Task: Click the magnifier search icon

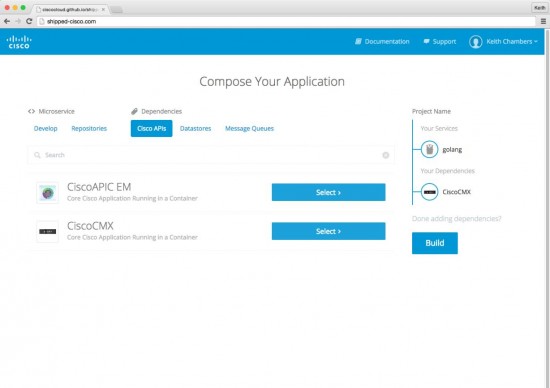Action: point(37,155)
